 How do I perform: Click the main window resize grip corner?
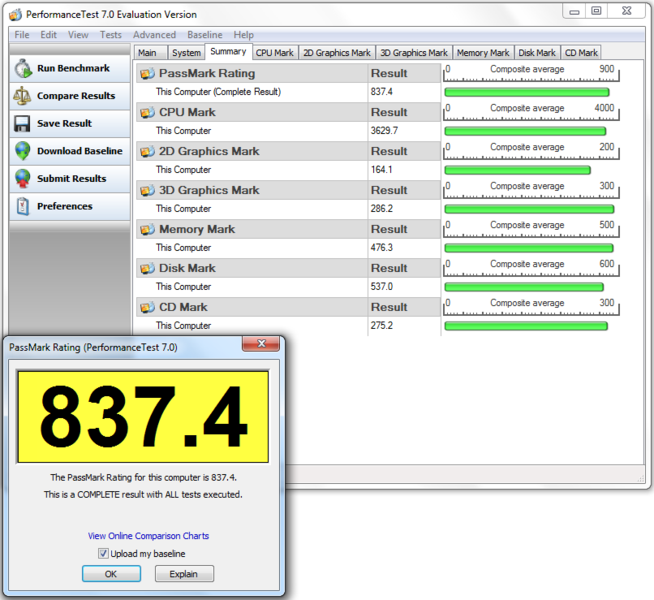coord(640,479)
